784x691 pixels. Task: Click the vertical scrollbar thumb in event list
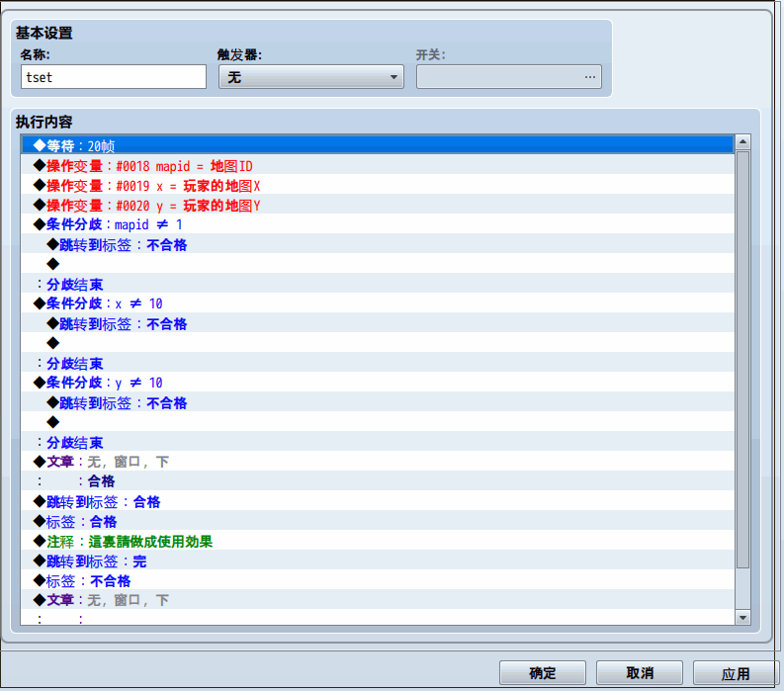tap(742, 360)
